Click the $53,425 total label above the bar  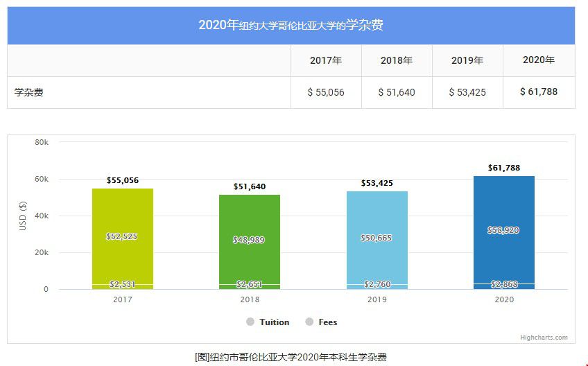click(377, 183)
